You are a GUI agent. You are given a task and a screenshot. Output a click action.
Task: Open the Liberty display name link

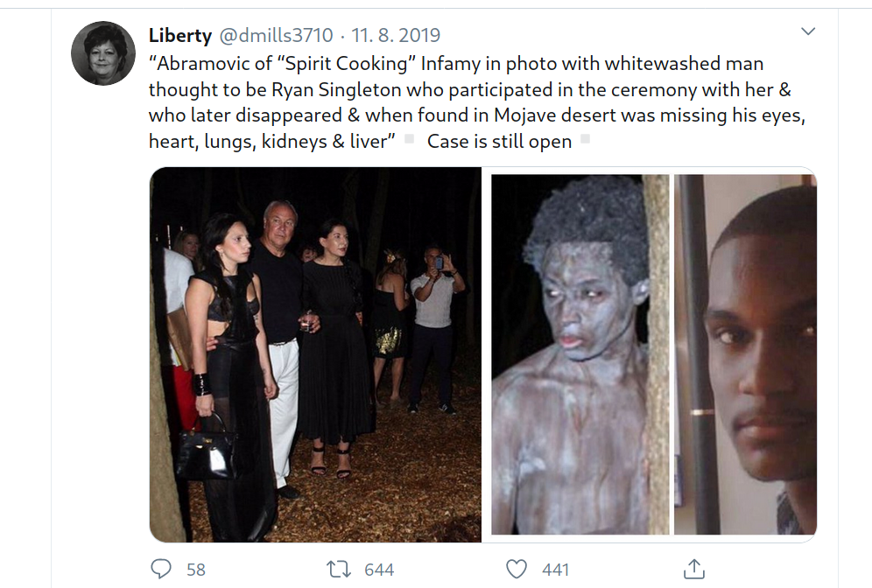point(180,35)
